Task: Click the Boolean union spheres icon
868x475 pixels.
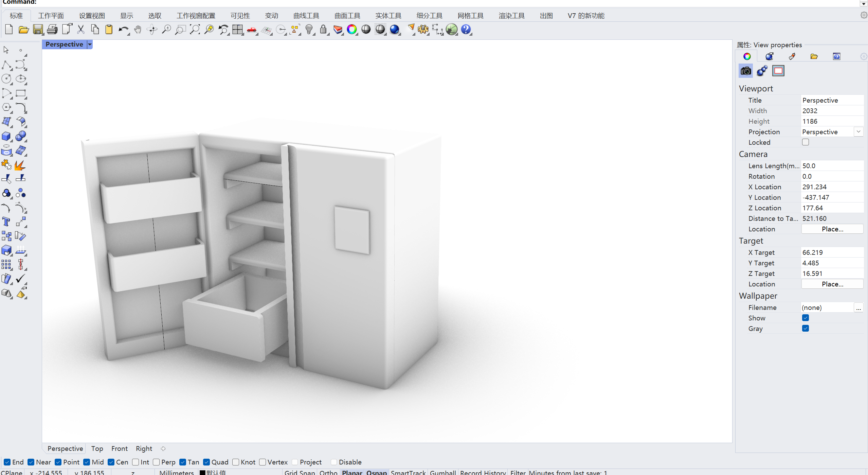Action: 21,136
